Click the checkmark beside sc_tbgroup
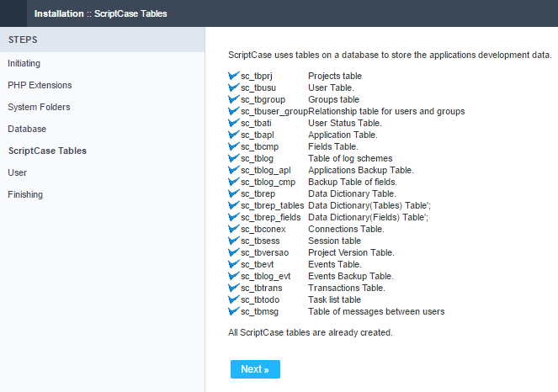The image size is (558, 392). (x=234, y=99)
